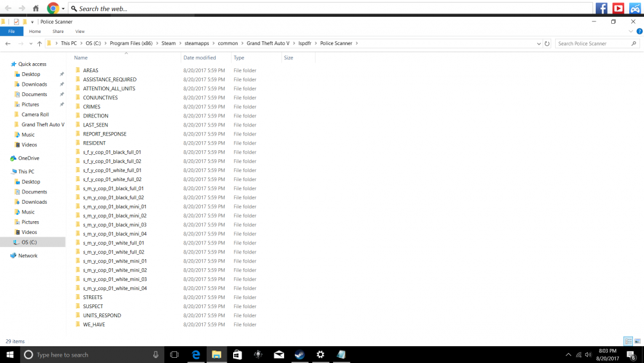The height and width of the screenshot is (363, 644).
Task: Open the File ribbon tab
Action: coord(12,31)
